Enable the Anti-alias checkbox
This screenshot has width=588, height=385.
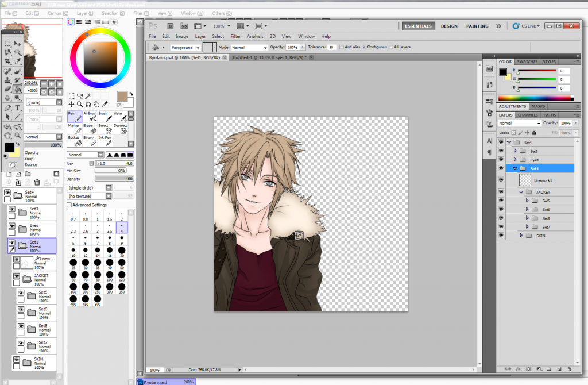click(342, 47)
